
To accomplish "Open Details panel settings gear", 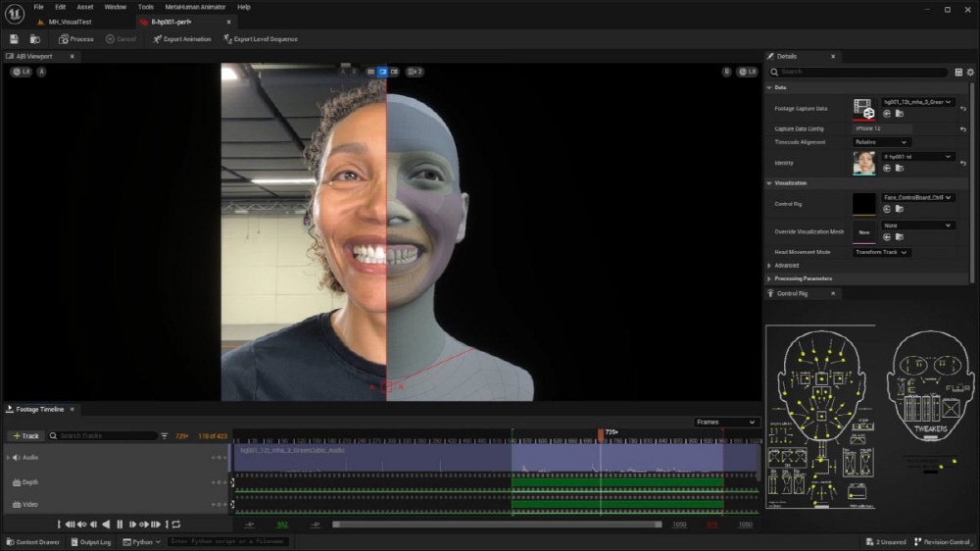I will pyautogui.click(x=970, y=72).
